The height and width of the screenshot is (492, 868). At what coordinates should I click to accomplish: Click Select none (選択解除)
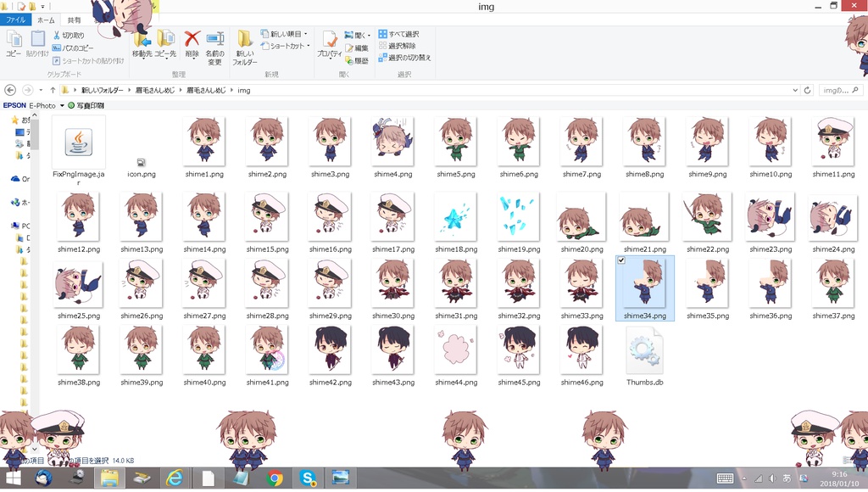click(x=397, y=46)
